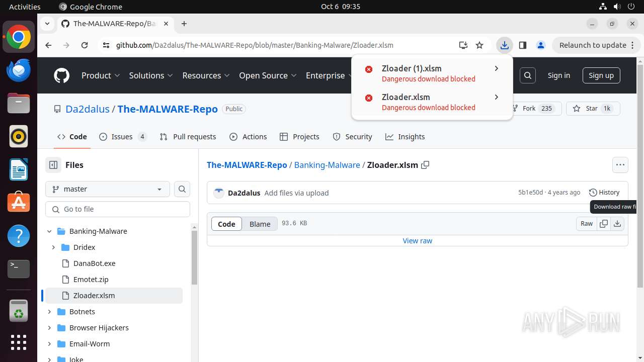Screen dimensions: 644x362
Task: Expand the Browser Hijackers folder
Action: [49, 328]
